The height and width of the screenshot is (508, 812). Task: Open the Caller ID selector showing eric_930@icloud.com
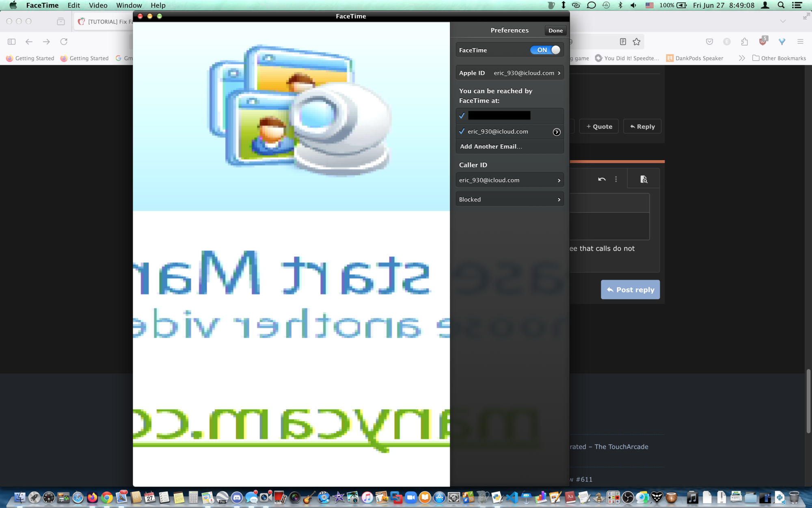pyautogui.click(x=510, y=180)
